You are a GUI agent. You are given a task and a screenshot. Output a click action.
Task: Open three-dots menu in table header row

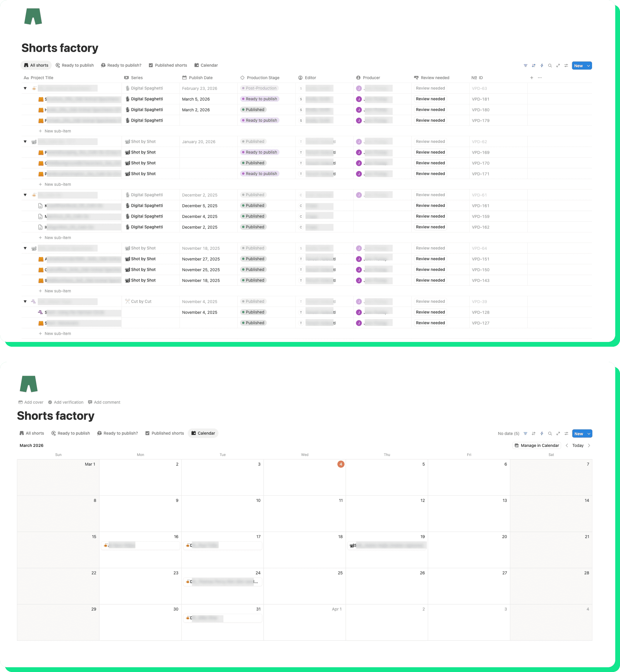coord(539,78)
